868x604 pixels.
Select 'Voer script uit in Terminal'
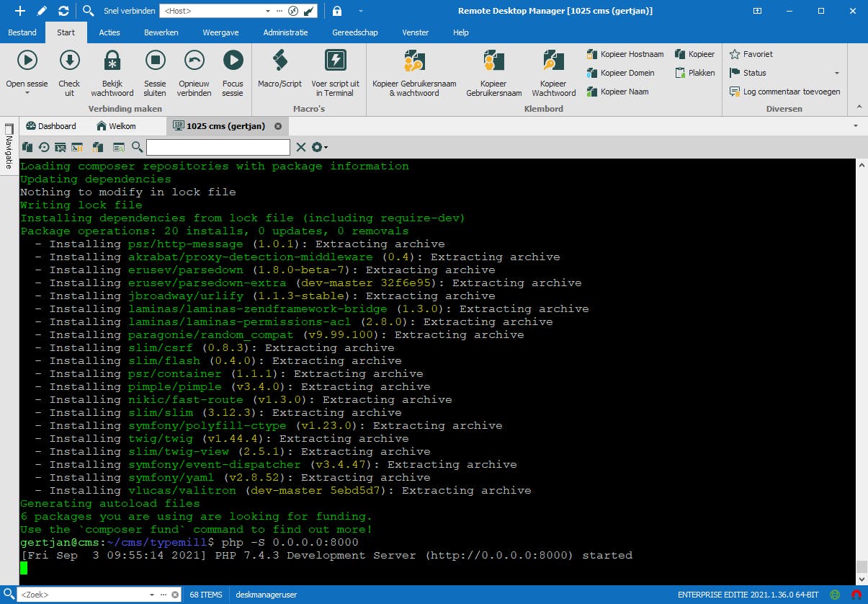(x=335, y=72)
